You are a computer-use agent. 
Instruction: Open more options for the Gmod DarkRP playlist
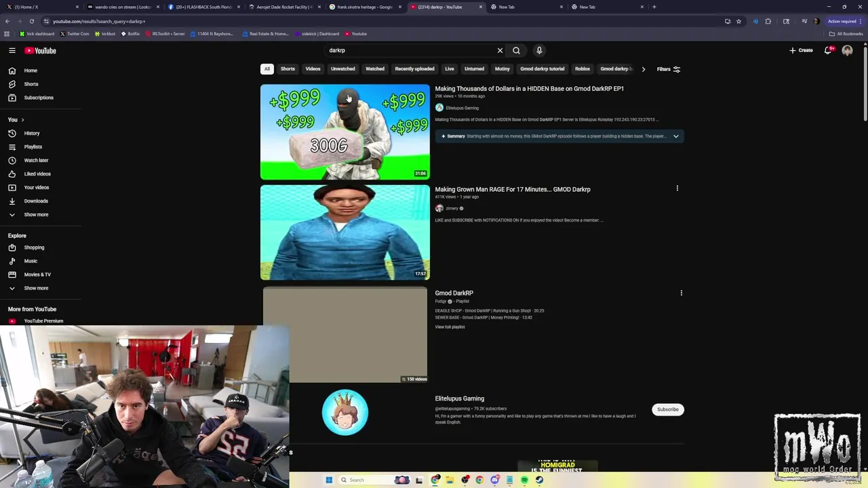point(681,293)
